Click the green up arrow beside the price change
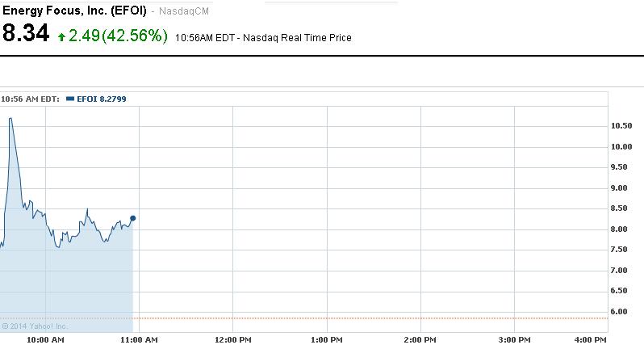 tap(61, 36)
